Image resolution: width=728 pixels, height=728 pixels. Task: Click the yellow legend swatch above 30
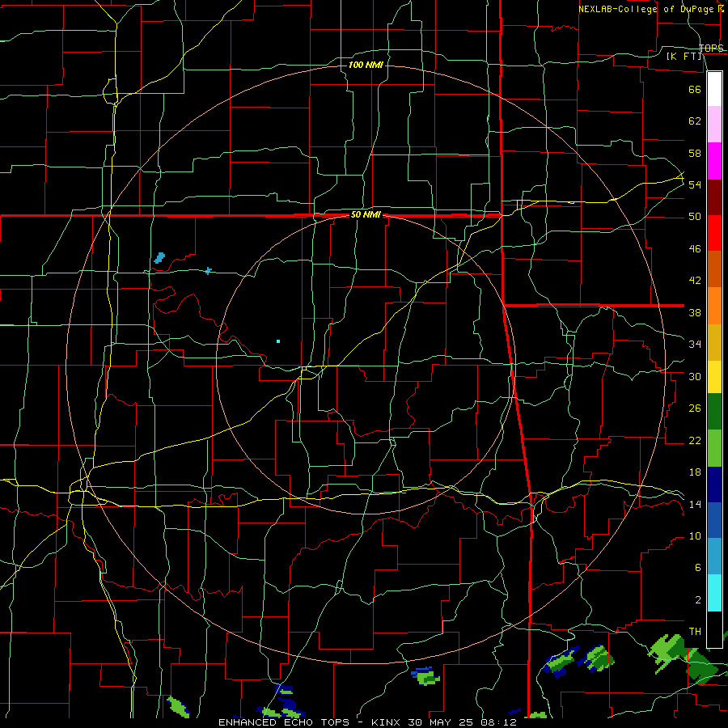click(714, 377)
